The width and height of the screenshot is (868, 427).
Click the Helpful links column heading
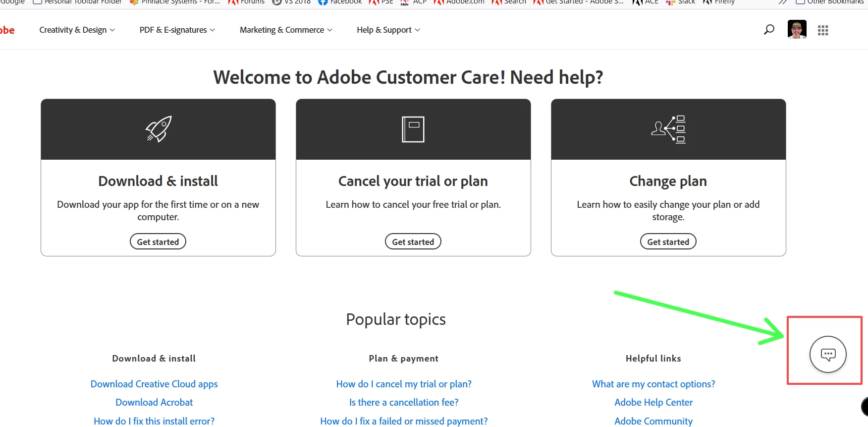pyautogui.click(x=653, y=359)
